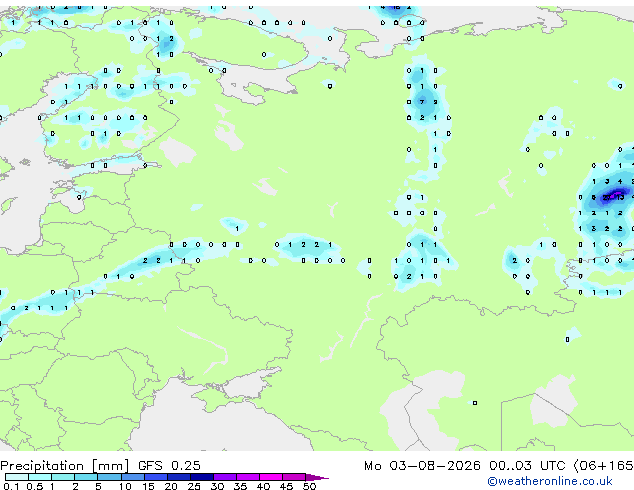Click the forecast date 'Mo 03-08-2026'
Viewport: 634px width, 490px height.
point(422,466)
